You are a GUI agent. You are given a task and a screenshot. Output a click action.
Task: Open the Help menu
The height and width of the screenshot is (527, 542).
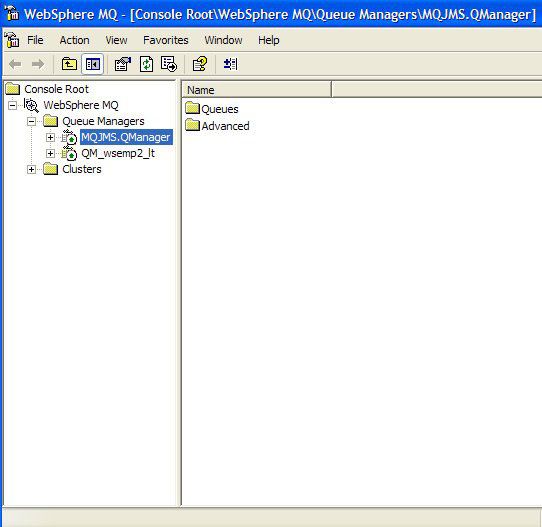click(x=269, y=40)
